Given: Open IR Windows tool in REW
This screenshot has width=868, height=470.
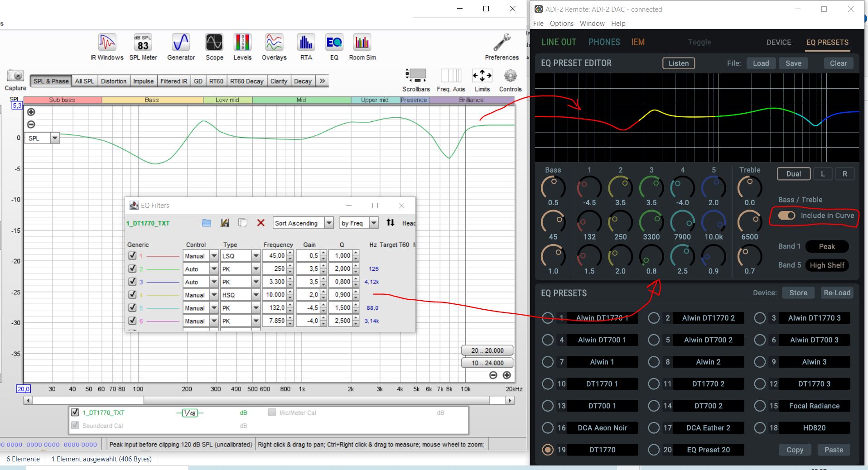Looking at the screenshot, I should tap(107, 47).
